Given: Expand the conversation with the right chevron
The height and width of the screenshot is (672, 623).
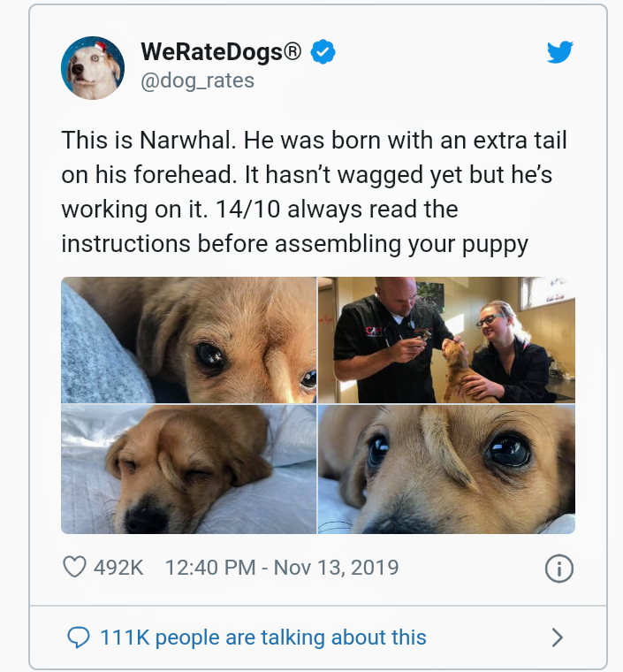Looking at the screenshot, I should pyautogui.click(x=557, y=637).
